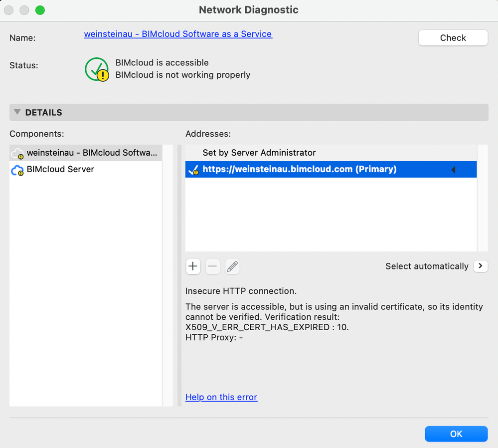This screenshot has height=448, width=498.
Task: Open 'Help on this error' link
Action: click(221, 397)
